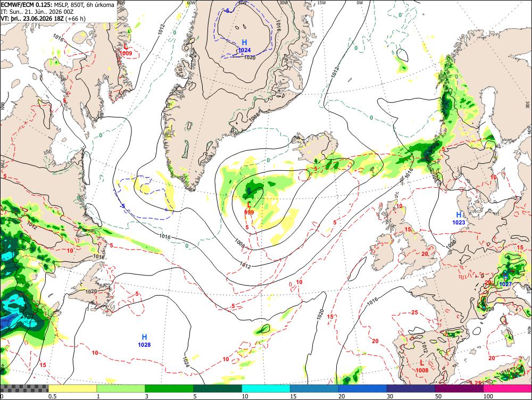
Task: Click the 'H 1028' high in the Atlantic
Action: point(144,340)
